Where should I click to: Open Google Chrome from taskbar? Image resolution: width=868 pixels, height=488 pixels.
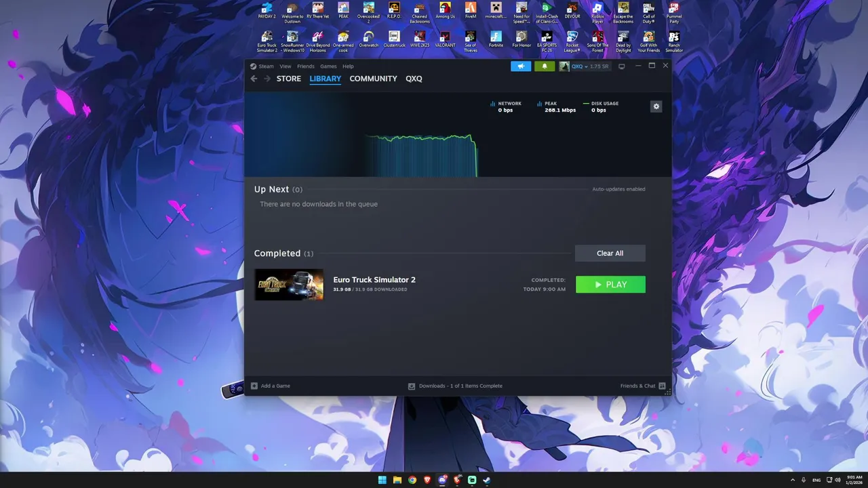412,480
